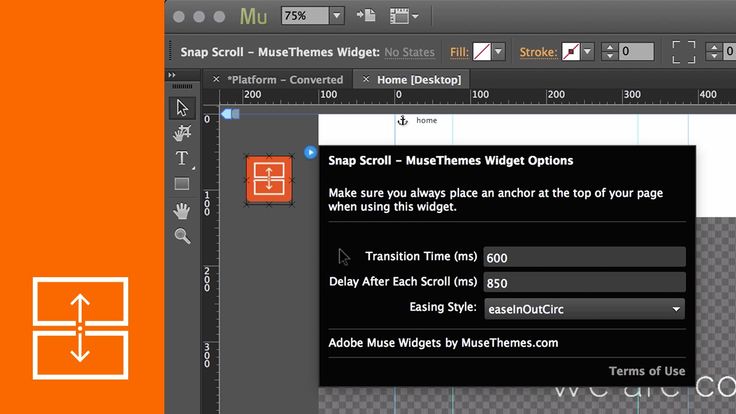The image size is (736, 414).
Task: Click the blue widget options arrow button
Action: click(x=310, y=152)
